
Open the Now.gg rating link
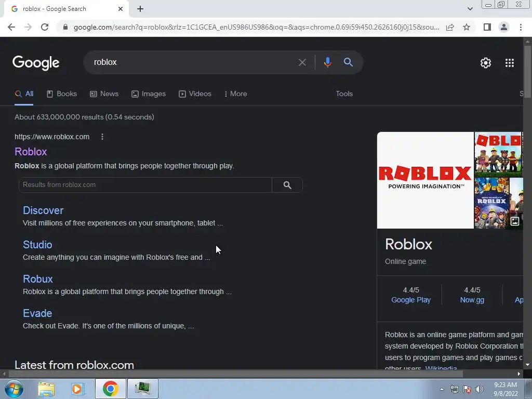[x=472, y=300]
